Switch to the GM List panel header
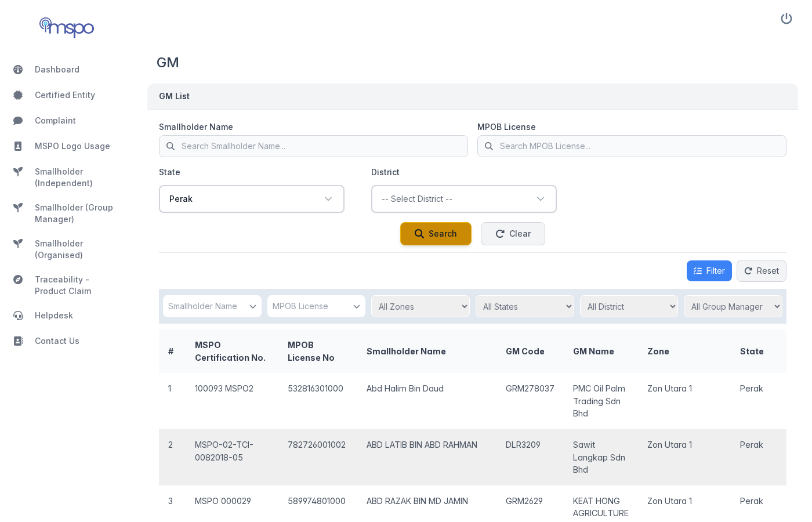Screen dimensions: 812x522 click(174, 96)
